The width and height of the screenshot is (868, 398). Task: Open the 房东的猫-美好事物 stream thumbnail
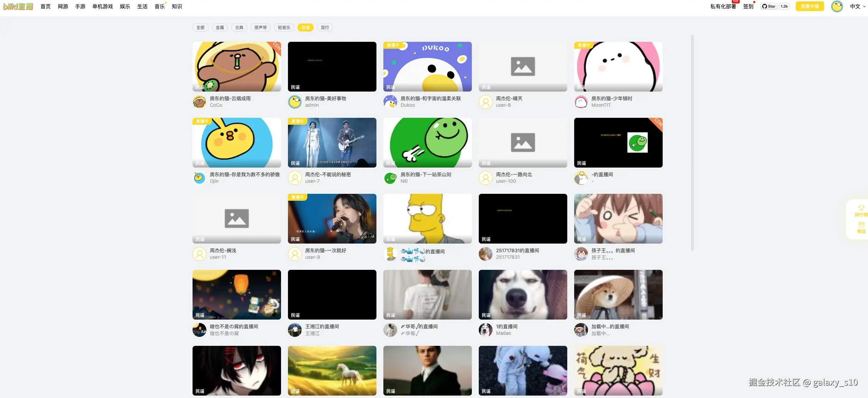(x=332, y=66)
